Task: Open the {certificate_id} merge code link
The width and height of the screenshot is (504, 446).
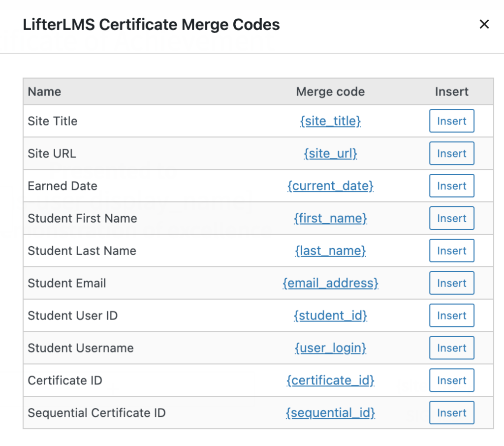Action: (331, 380)
